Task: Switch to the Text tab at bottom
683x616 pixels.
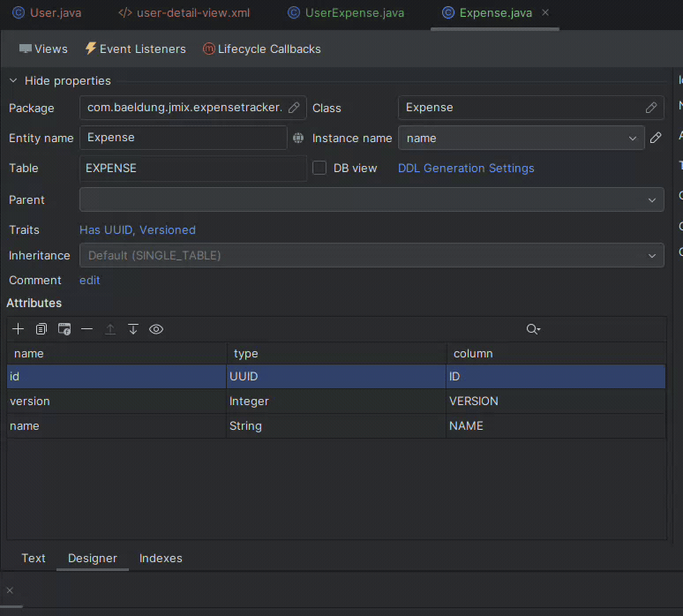Action: 34,558
